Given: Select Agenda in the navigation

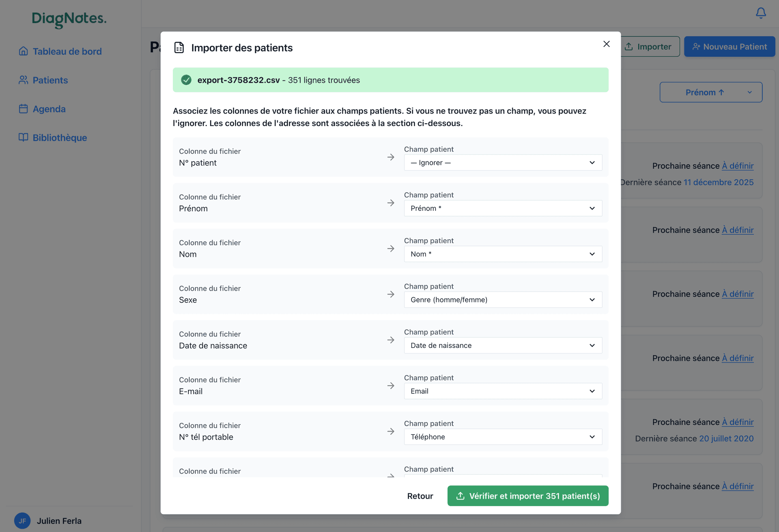Looking at the screenshot, I should tap(49, 109).
